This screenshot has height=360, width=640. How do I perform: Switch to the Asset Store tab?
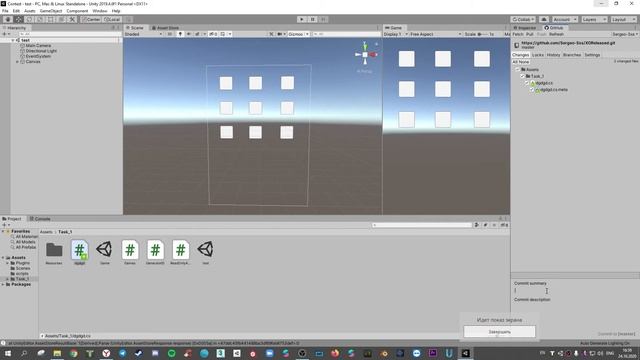click(165, 28)
